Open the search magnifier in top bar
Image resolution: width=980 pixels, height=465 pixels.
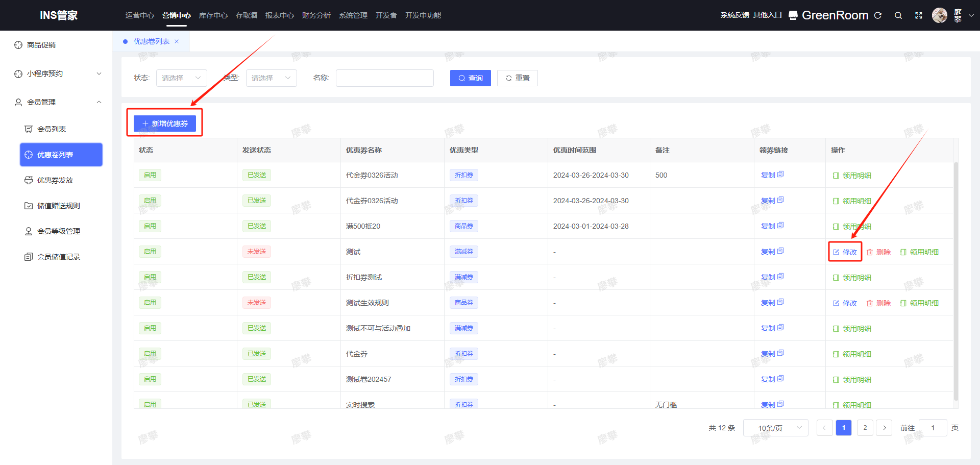coord(898,15)
